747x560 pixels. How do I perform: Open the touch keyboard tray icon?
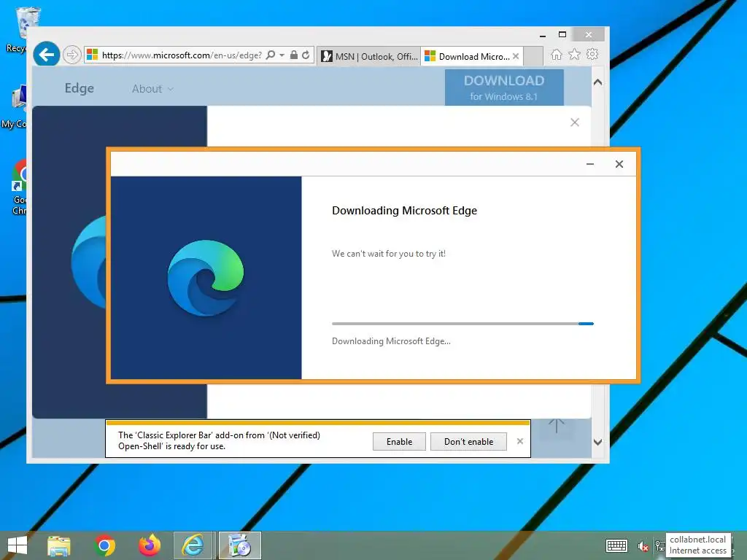[x=616, y=545]
